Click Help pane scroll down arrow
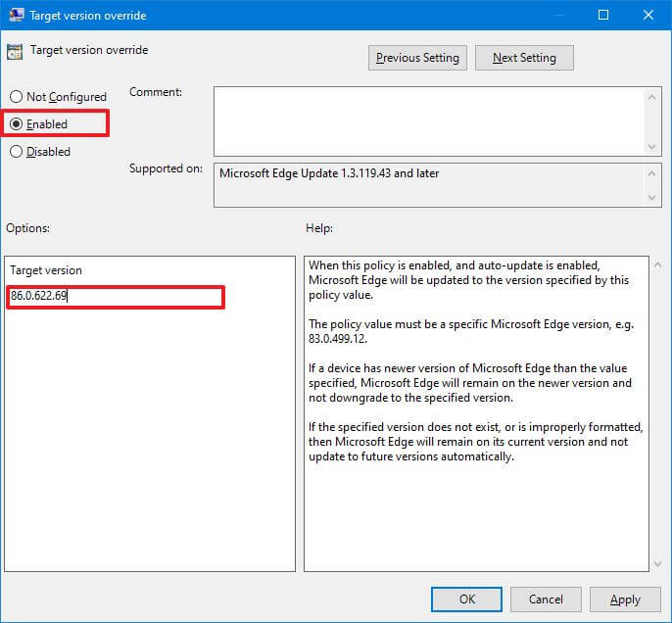Viewport: 672px width, 623px height. point(656,563)
